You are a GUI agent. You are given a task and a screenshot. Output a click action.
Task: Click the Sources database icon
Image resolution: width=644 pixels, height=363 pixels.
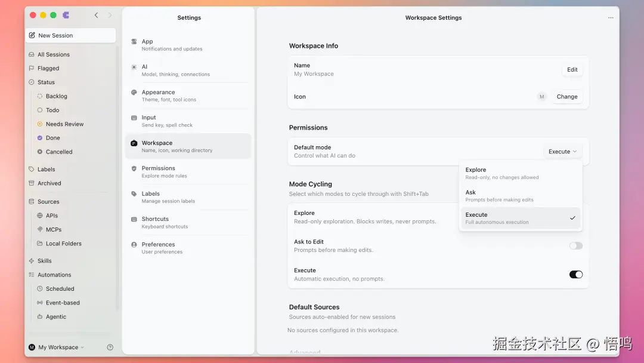pos(32,201)
